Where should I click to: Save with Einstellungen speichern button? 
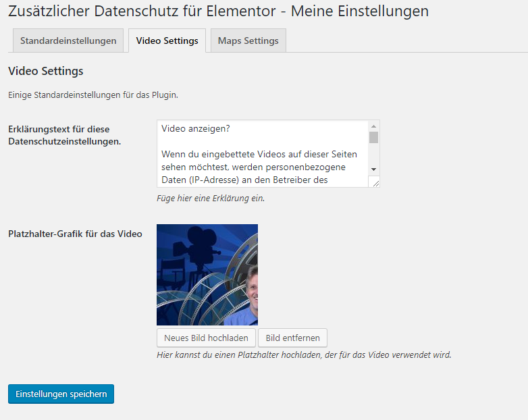click(x=61, y=394)
